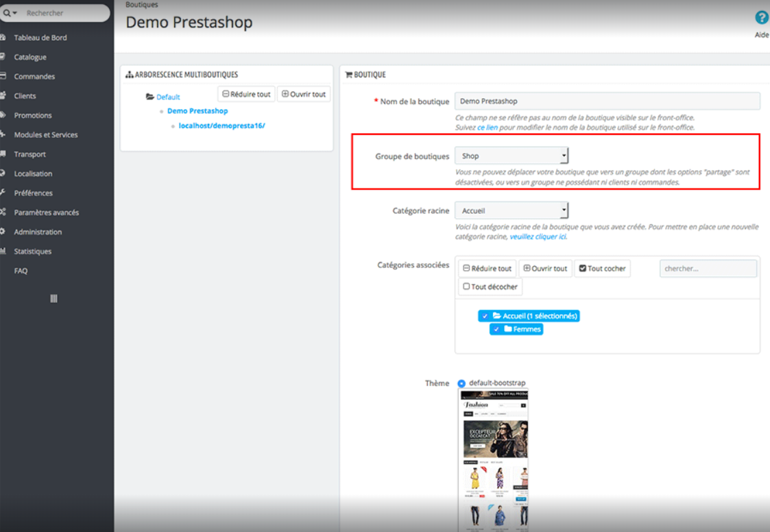Click Réduire tout in Catégories associées
Screen dimensions: 770x532
coord(488,268)
